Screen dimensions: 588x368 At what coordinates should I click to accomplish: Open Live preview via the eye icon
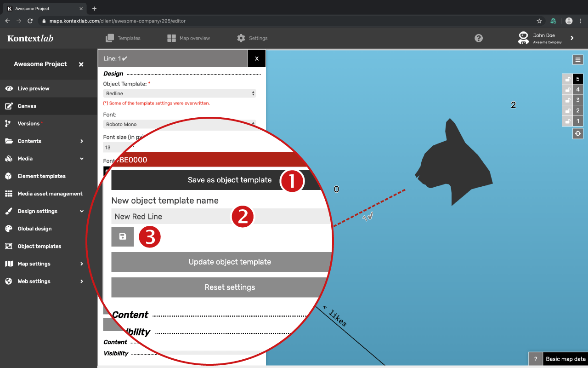coord(9,88)
